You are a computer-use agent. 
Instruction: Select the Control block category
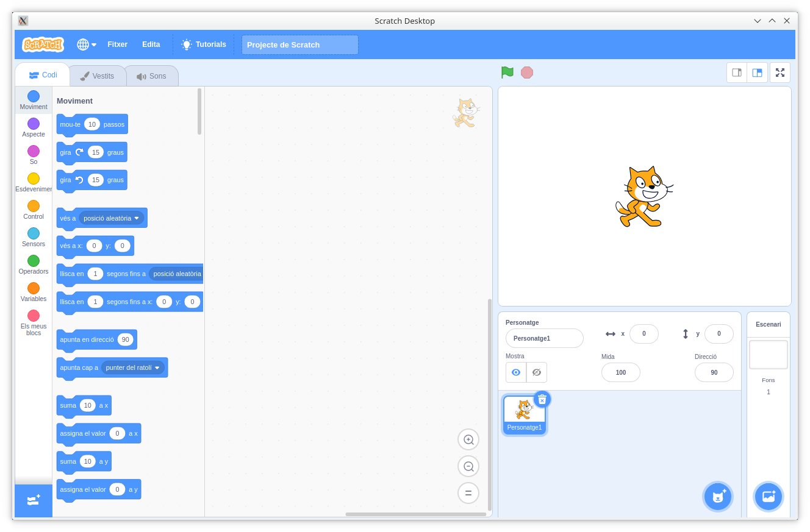[x=34, y=210]
